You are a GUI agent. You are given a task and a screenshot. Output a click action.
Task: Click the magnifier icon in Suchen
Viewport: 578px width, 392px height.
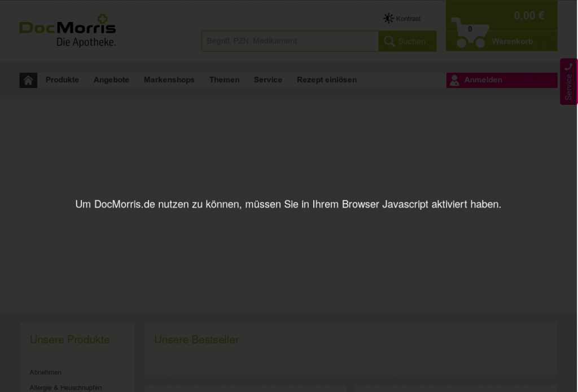(x=389, y=41)
